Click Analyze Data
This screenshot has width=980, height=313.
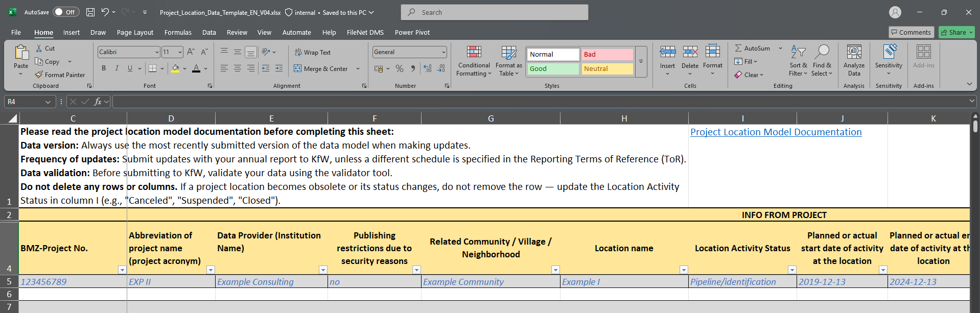tap(854, 61)
